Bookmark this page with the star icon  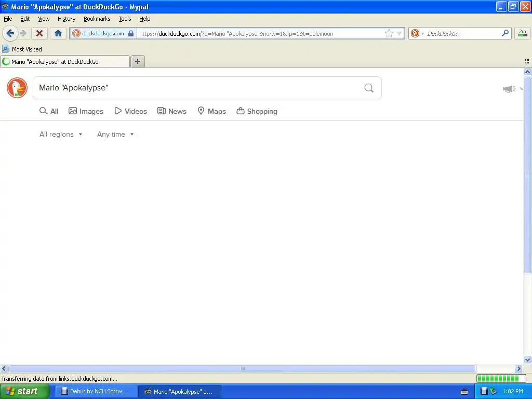point(389,33)
